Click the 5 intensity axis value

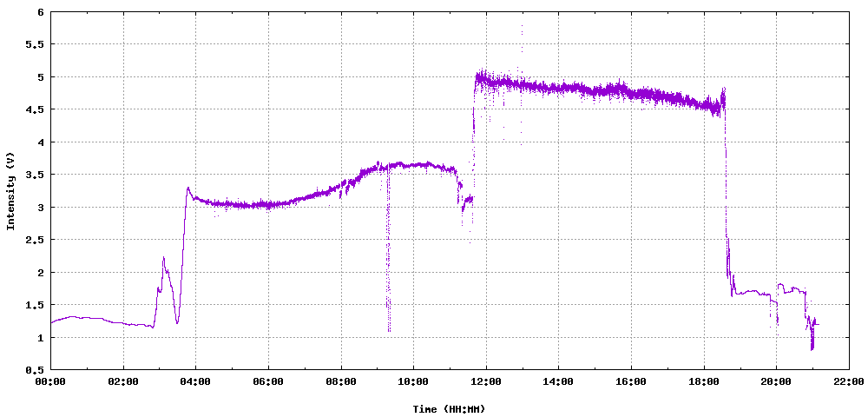[41, 77]
